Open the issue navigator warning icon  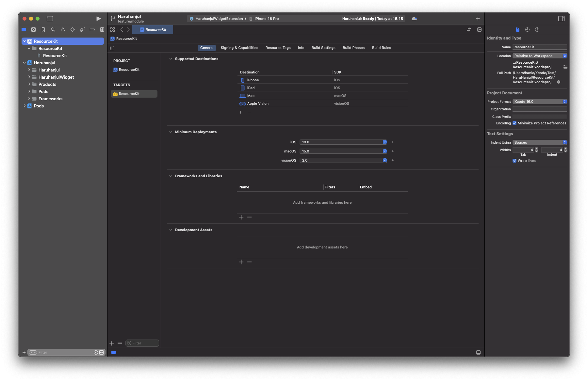coord(63,30)
